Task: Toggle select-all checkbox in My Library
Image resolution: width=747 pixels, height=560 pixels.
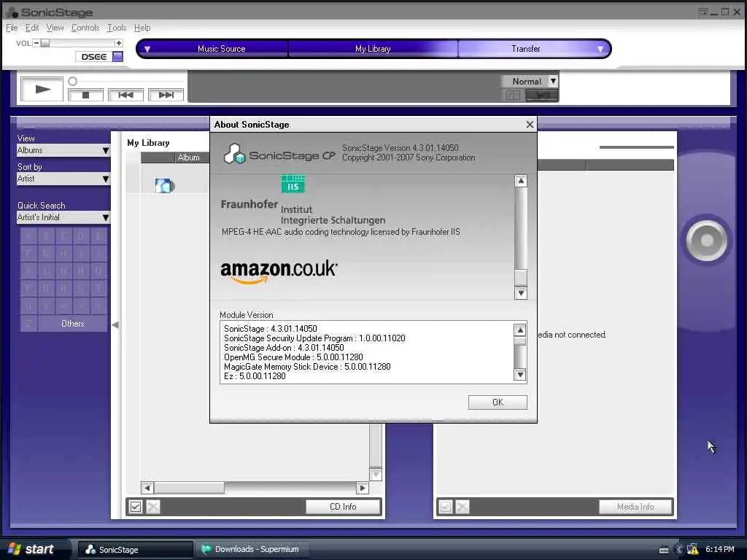Action: 136,507
